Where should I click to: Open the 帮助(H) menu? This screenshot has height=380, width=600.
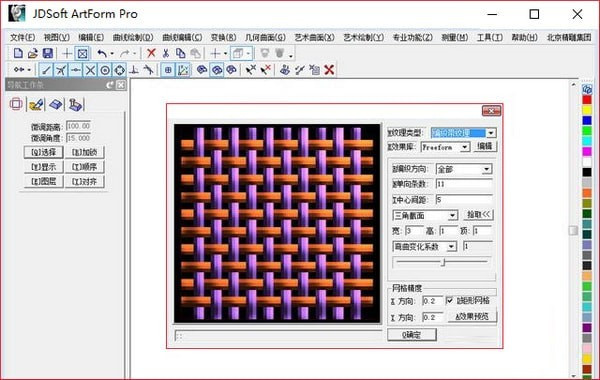(x=525, y=38)
